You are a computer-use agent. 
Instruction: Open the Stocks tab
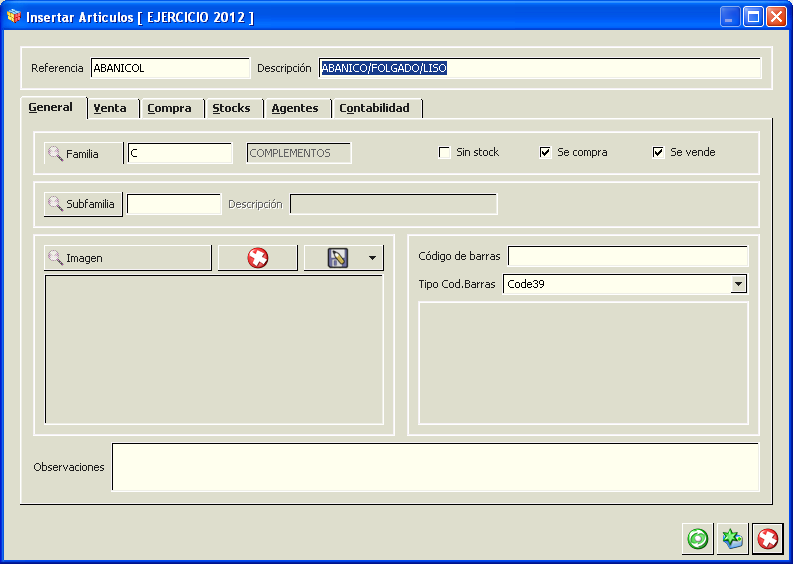click(232, 108)
